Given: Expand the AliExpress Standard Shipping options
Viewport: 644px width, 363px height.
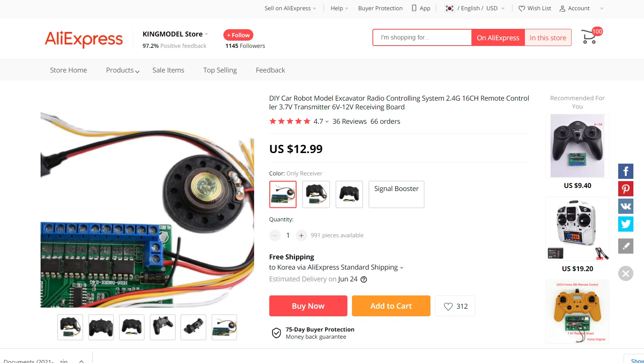Looking at the screenshot, I should [x=336, y=267].
